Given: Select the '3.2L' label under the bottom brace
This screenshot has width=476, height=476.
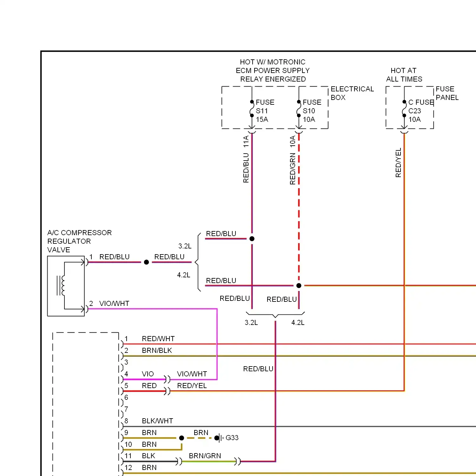Looking at the screenshot, I should point(251,322).
